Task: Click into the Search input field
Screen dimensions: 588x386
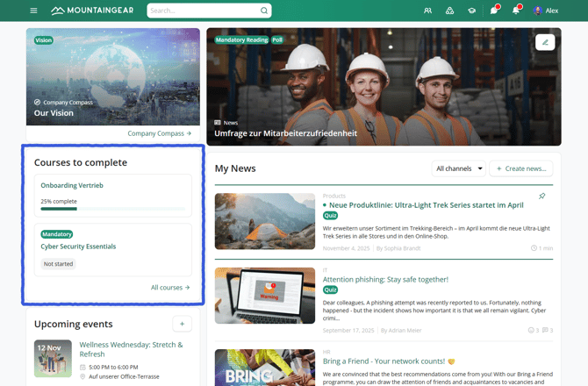Action: click(202, 11)
